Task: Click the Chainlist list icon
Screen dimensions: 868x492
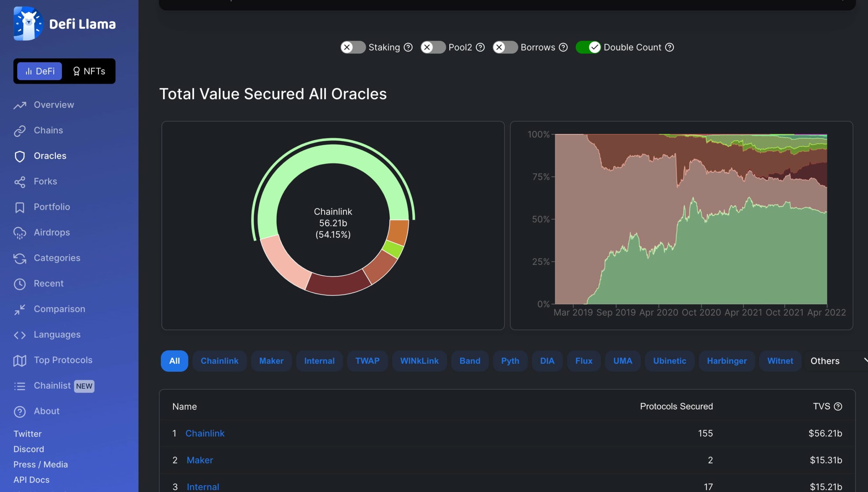Action: [x=20, y=386]
